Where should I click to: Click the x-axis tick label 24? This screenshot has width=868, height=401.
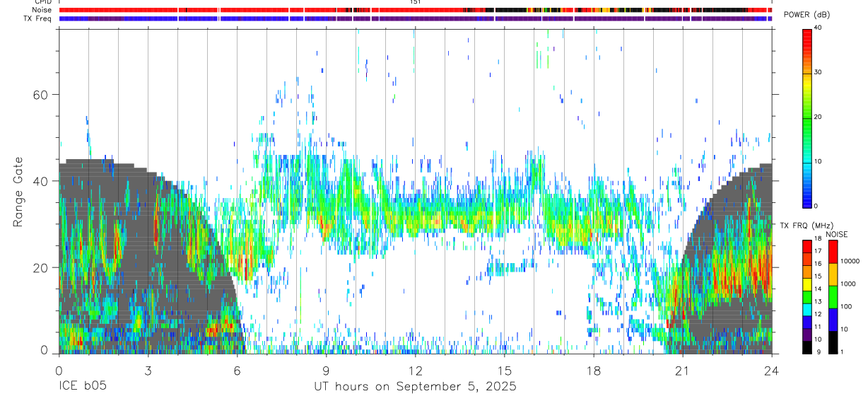point(772,371)
